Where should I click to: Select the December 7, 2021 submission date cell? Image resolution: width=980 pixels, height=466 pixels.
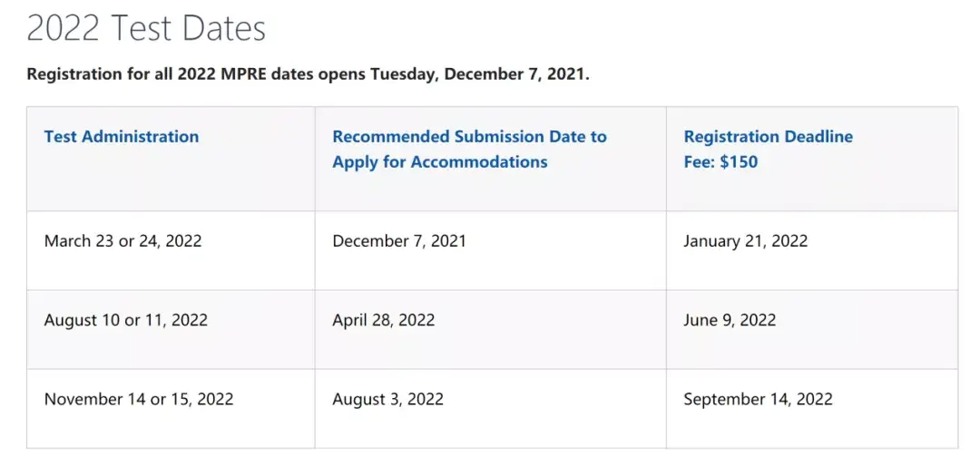point(398,241)
